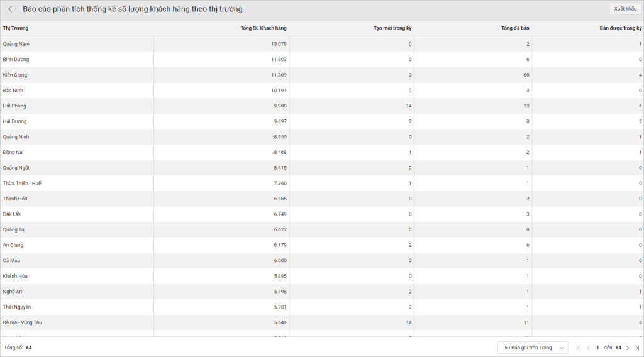The image size is (644, 357).
Task: Click Hải Phòng total sold value 22
Action: pos(526,106)
